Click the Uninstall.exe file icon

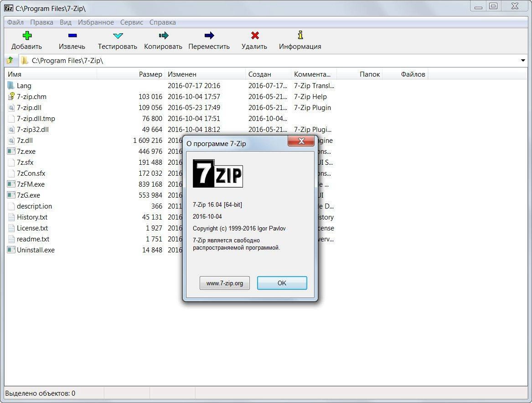pyautogui.click(x=11, y=250)
